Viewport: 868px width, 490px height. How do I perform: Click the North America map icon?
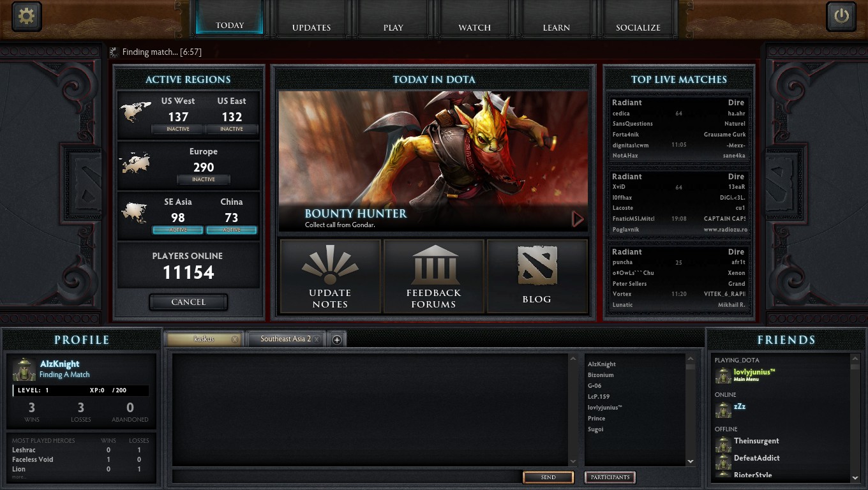(135, 112)
